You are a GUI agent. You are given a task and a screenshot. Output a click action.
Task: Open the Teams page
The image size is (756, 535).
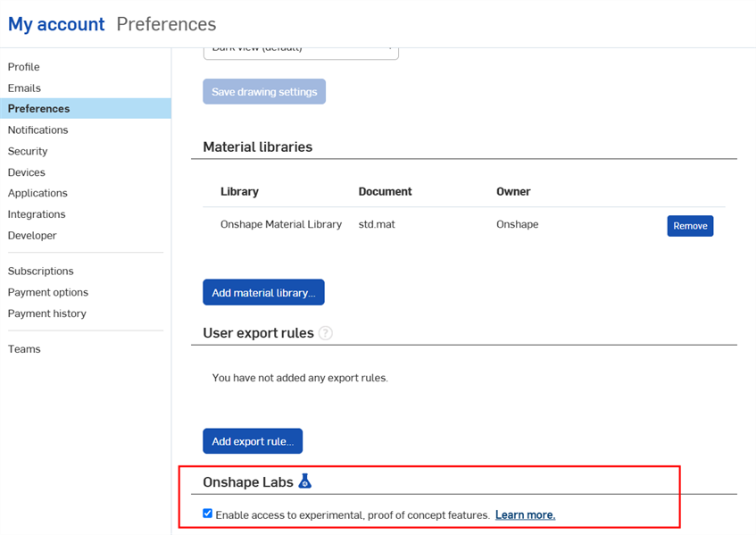(24, 349)
